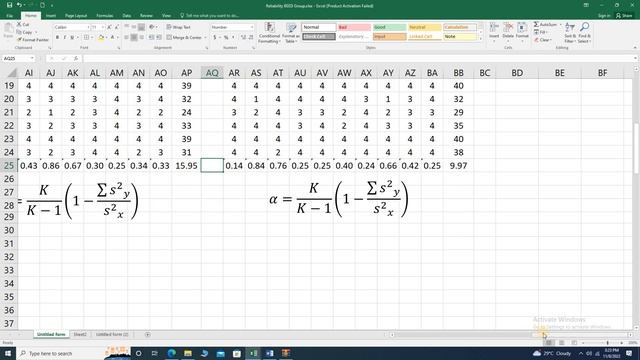The height and width of the screenshot is (360, 640).
Task: Toggle underline formatting
Action: 72,38
